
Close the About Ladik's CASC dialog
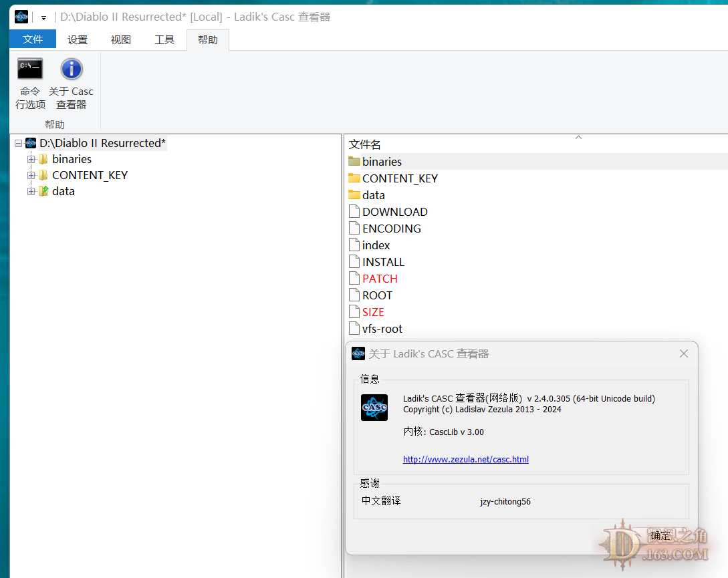click(x=684, y=353)
